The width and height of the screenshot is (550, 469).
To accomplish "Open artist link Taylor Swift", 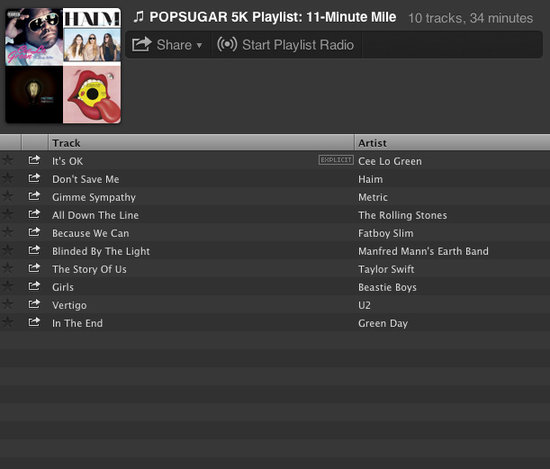I will [x=386, y=269].
